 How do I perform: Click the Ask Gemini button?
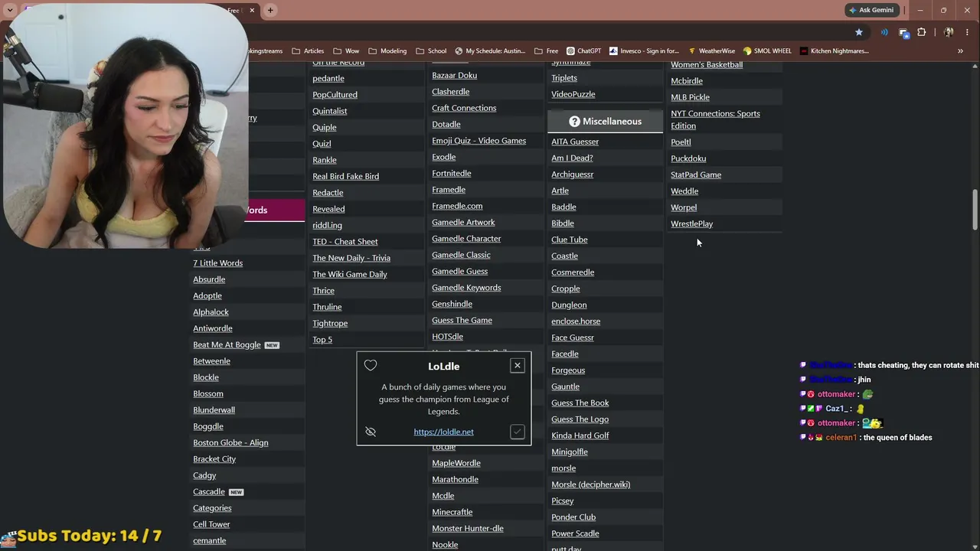click(x=871, y=10)
